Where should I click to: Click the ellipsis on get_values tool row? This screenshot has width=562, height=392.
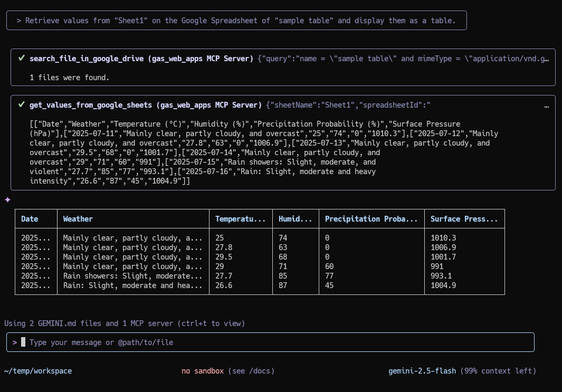point(547,107)
